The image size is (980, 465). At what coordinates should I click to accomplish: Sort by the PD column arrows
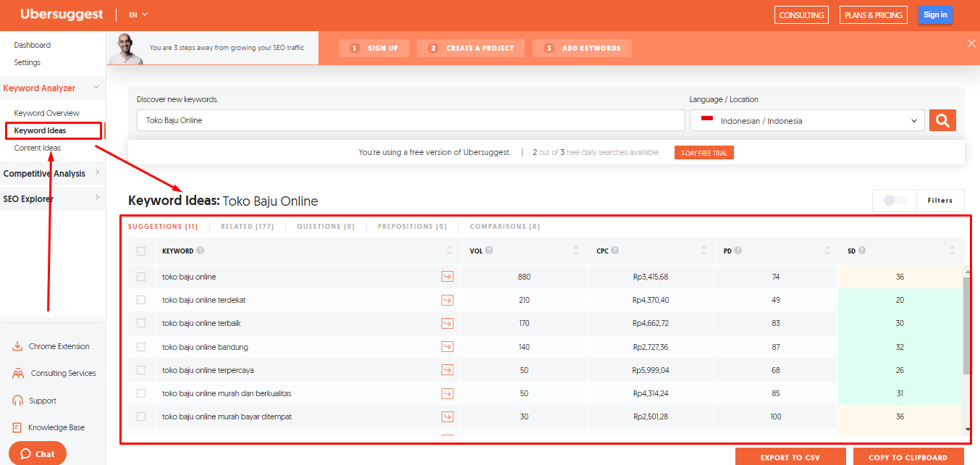pyautogui.click(x=827, y=251)
